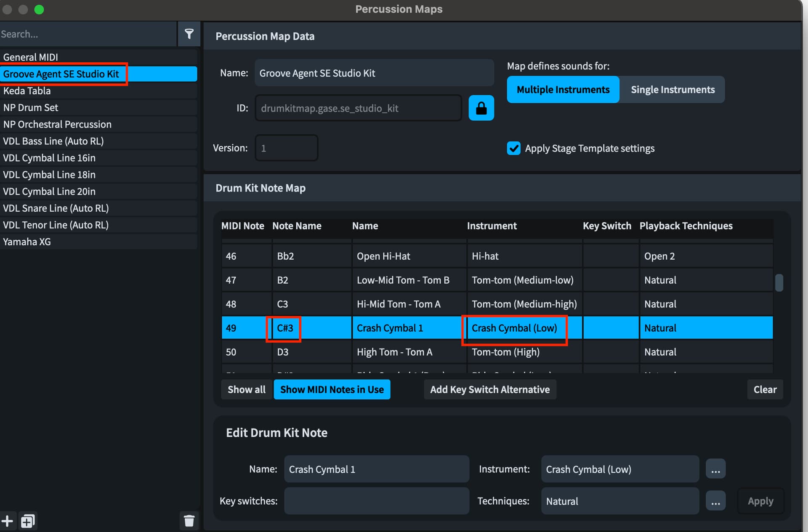Open the Techniques chooser ellipsis button
Screen dimensions: 808x532
point(715,501)
